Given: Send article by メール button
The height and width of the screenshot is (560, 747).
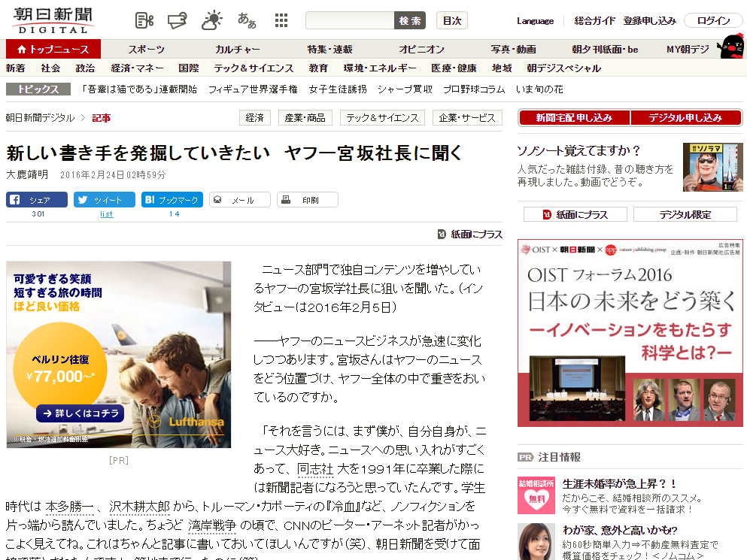Looking at the screenshot, I should pos(240,200).
